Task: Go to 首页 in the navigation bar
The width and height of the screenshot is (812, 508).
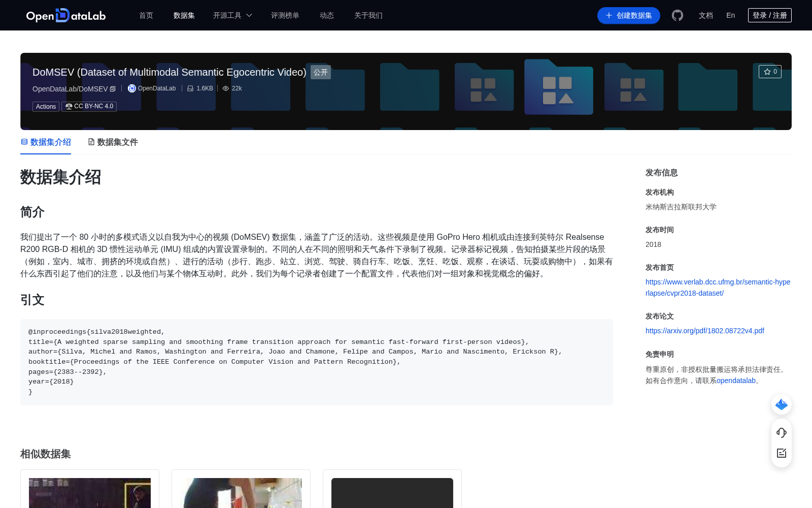Action: tap(146, 16)
